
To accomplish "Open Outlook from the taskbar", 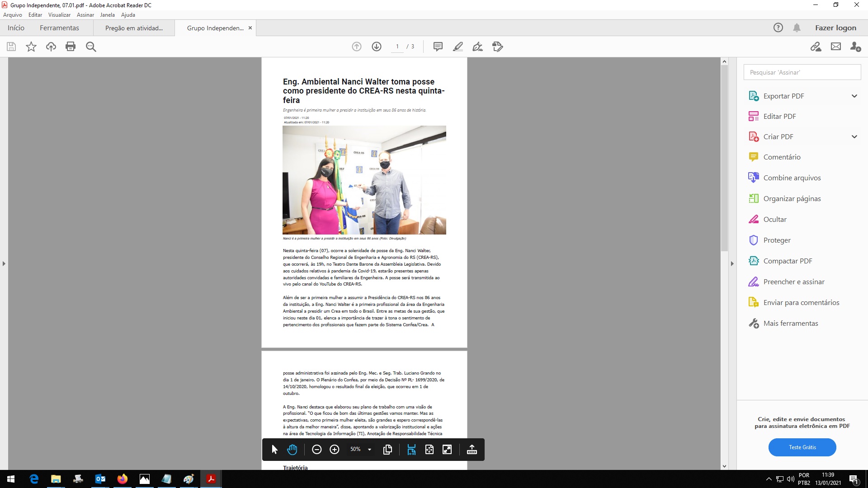I will (100, 479).
